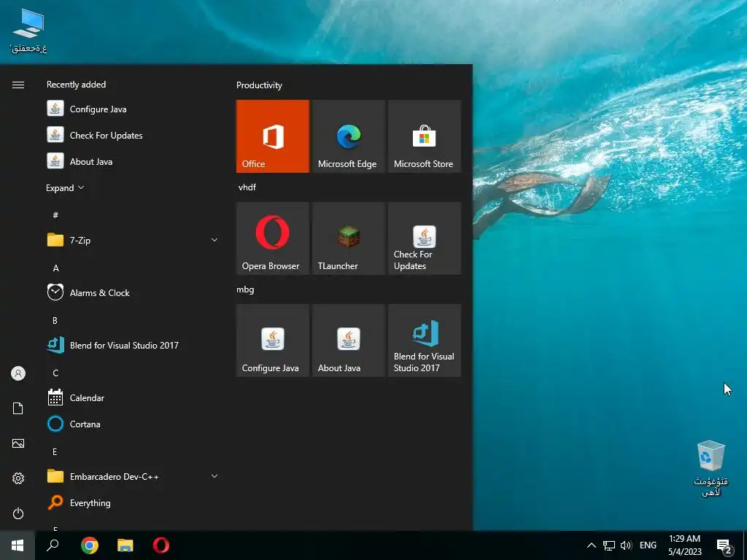Open Alarms & Clock app
Image resolution: width=747 pixels, height=560 pixels.
pos(133,293)
